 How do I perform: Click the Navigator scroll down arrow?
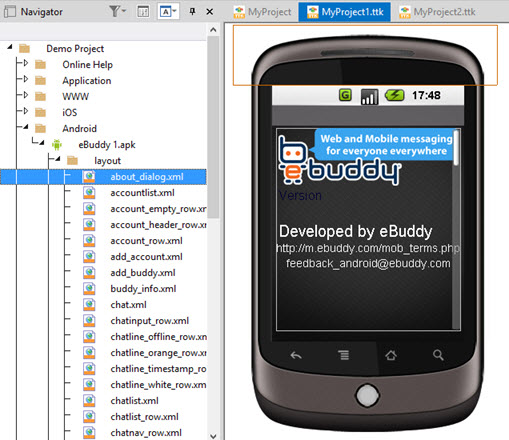click(x=213, y=436)
